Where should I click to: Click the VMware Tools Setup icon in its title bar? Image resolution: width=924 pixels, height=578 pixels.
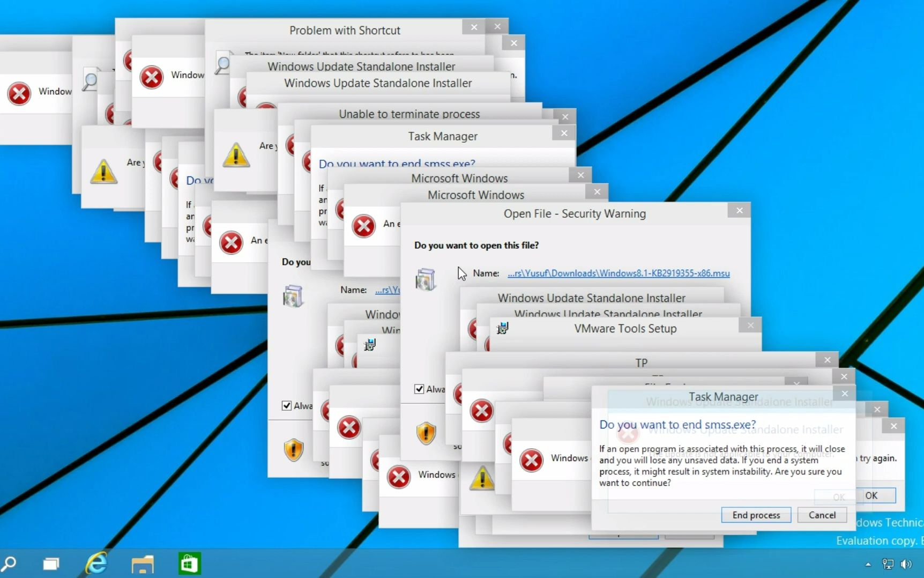pyautogui.click(x=502, y=328)
